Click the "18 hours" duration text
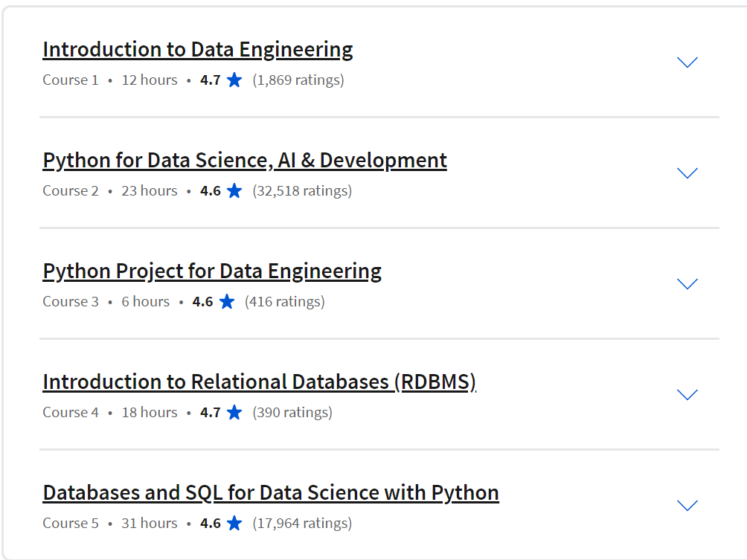This screenshot has height=560, width=747. point(150,413)
